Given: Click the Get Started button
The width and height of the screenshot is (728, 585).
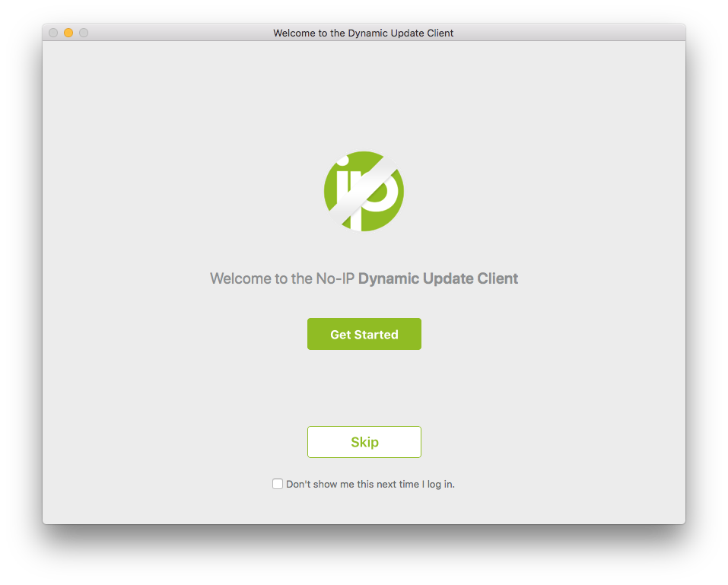Looking at the screenshot, I should pyautogui.click(x=364, y=334).
